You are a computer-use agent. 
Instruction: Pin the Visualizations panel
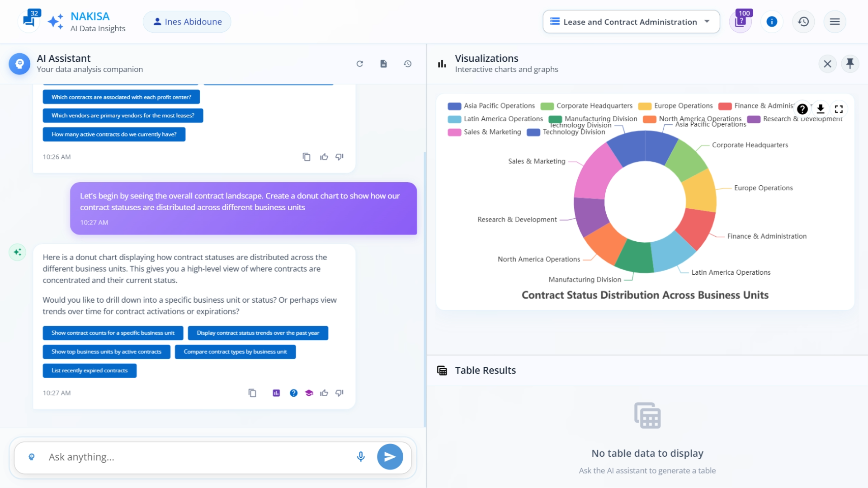coord(851,64)
